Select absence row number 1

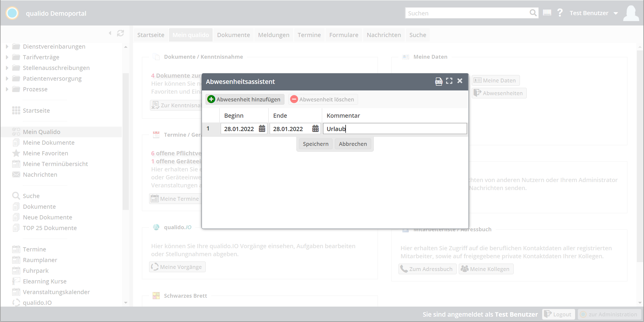[208, 129]
